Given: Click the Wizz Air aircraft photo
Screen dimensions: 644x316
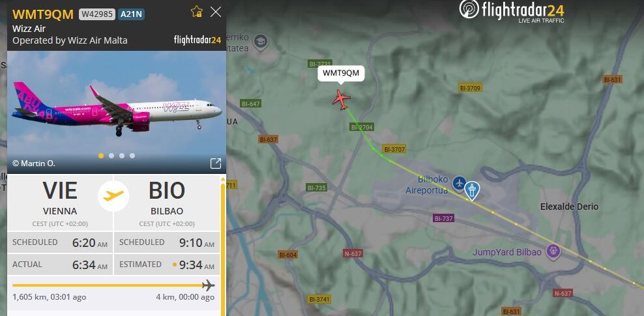Looking at the screenshot, I should pos(117,112).
